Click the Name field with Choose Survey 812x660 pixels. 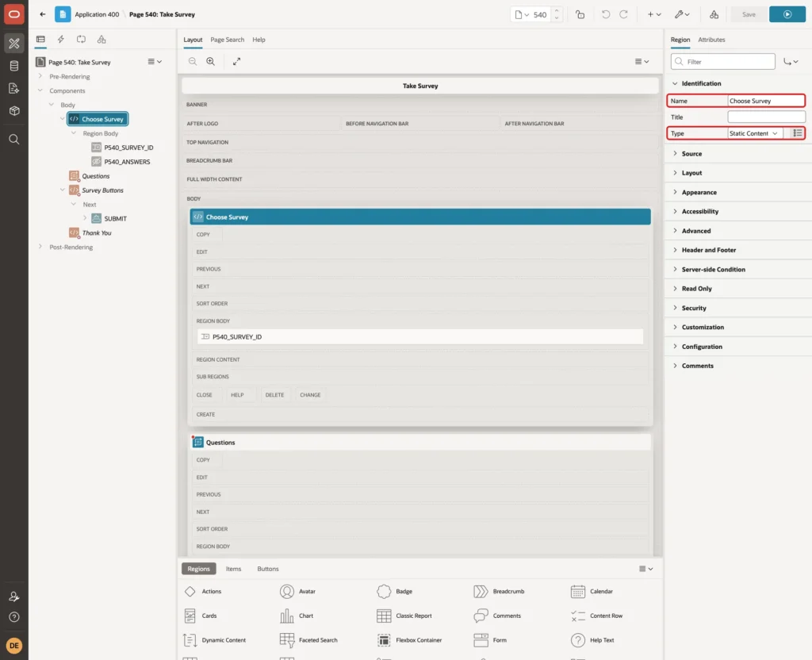coord(766,101)
